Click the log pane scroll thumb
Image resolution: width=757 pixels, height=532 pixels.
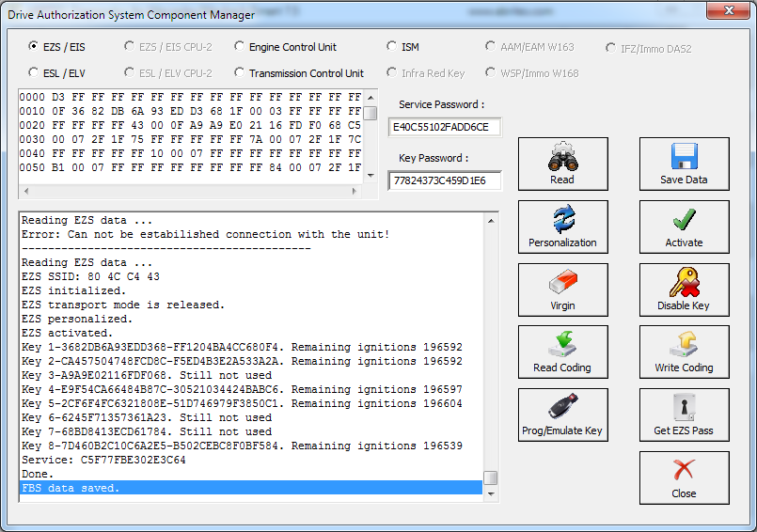(491, 477)
